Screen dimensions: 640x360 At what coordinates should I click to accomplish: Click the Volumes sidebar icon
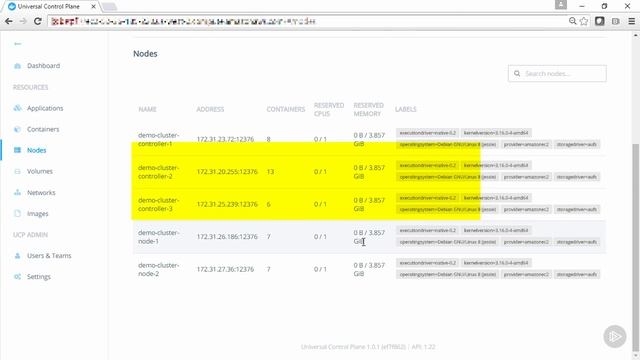[x=18, y=171]
